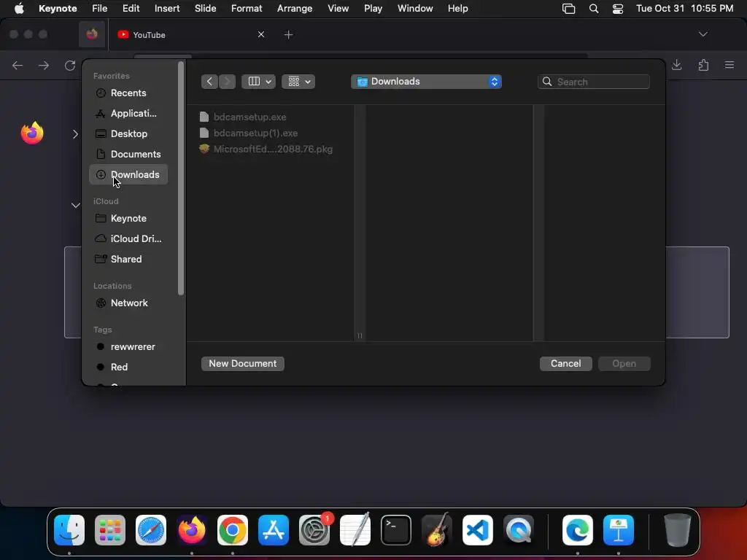Open the Slide menu
The height and width of the screenshot is (560, 747).
tap(205, 9)
